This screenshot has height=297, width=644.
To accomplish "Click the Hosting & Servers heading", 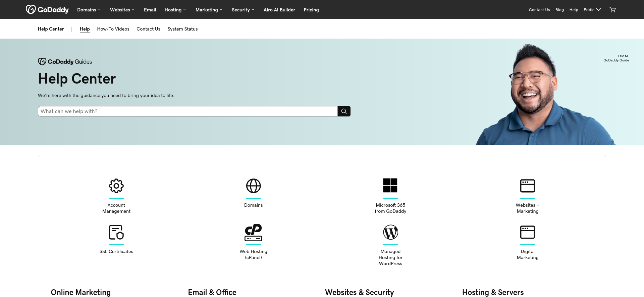I will 493,292.
